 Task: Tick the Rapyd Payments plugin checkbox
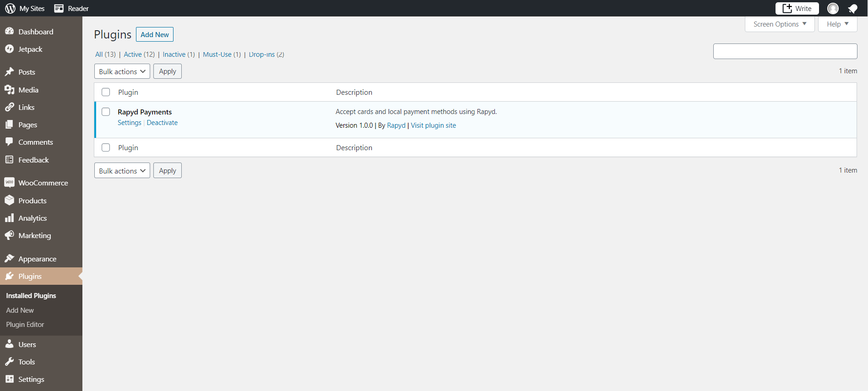pos(106,112)
